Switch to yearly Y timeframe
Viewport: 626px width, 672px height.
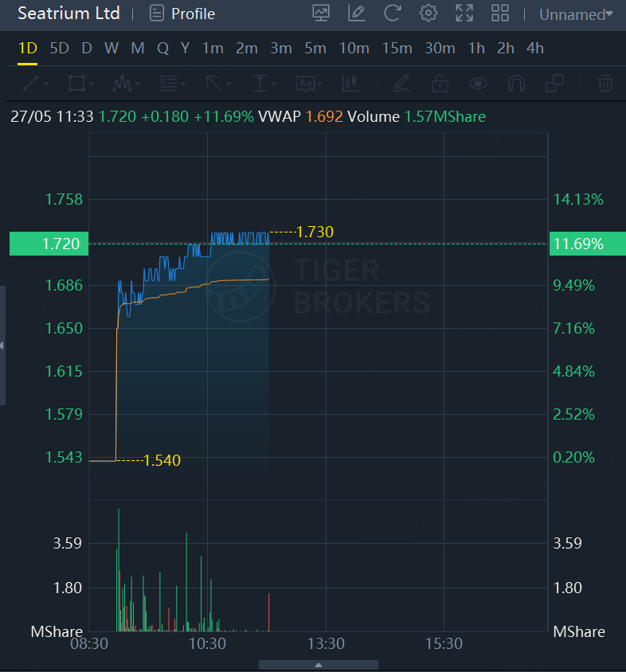(x=185, y=49)
